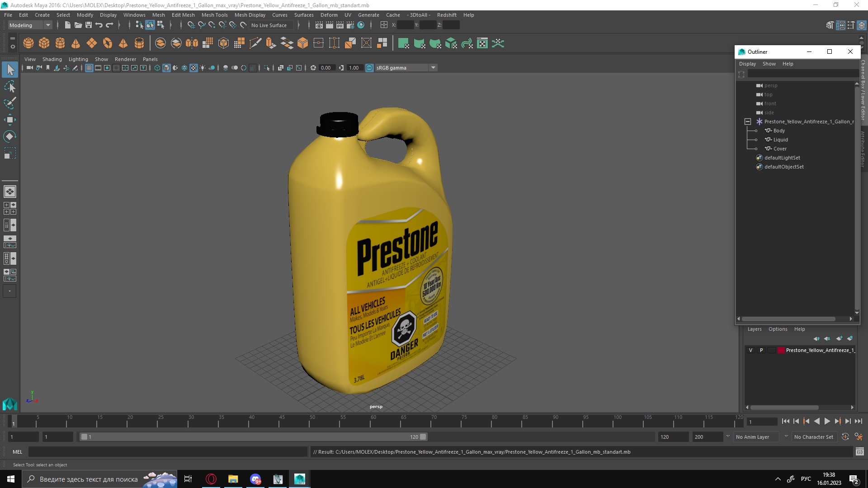Open the animation preferences running-man icon
This screenshot has width=868, height=488.
coord(858,437)
